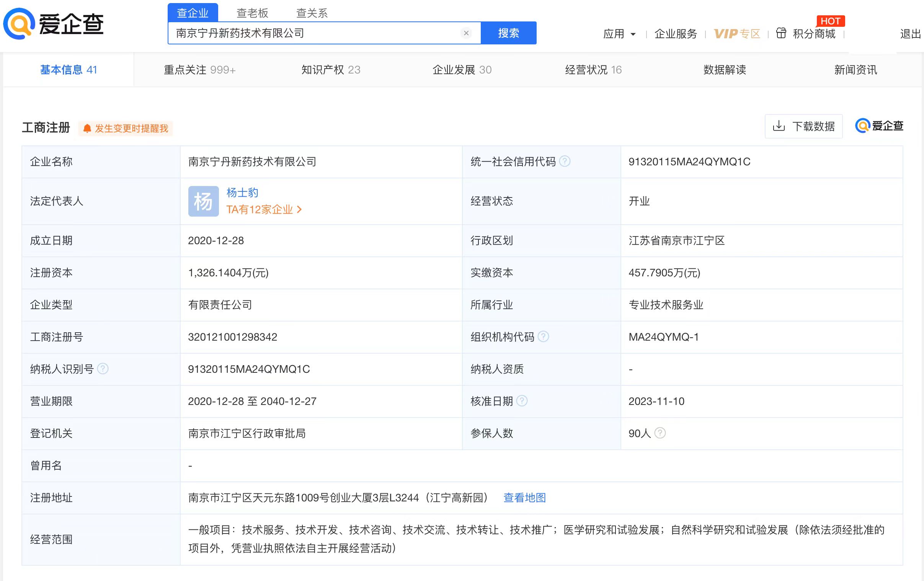Switch to the 数据解读 tab
The height and width of the screenshot is (581, 924).
click(x=725, y=70)
